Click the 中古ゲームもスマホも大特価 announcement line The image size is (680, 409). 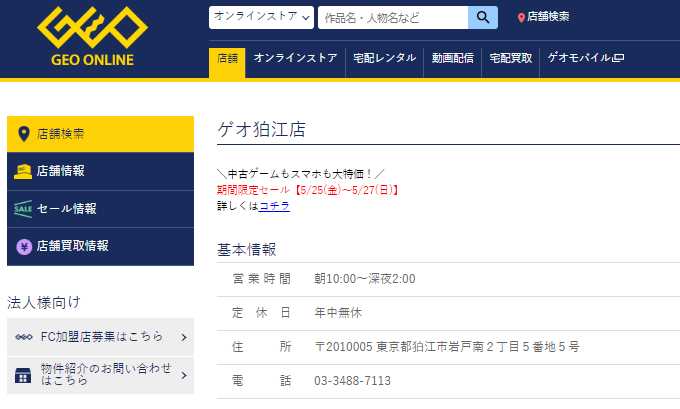click(301, 174)
